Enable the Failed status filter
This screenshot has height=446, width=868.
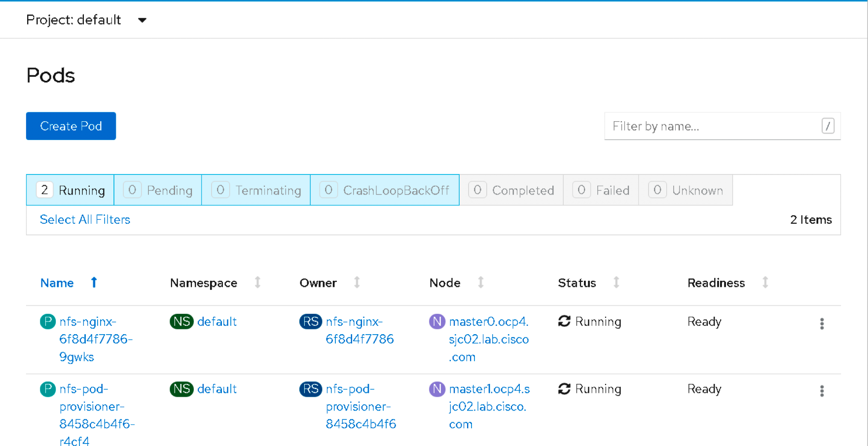(x=601, y=190)
